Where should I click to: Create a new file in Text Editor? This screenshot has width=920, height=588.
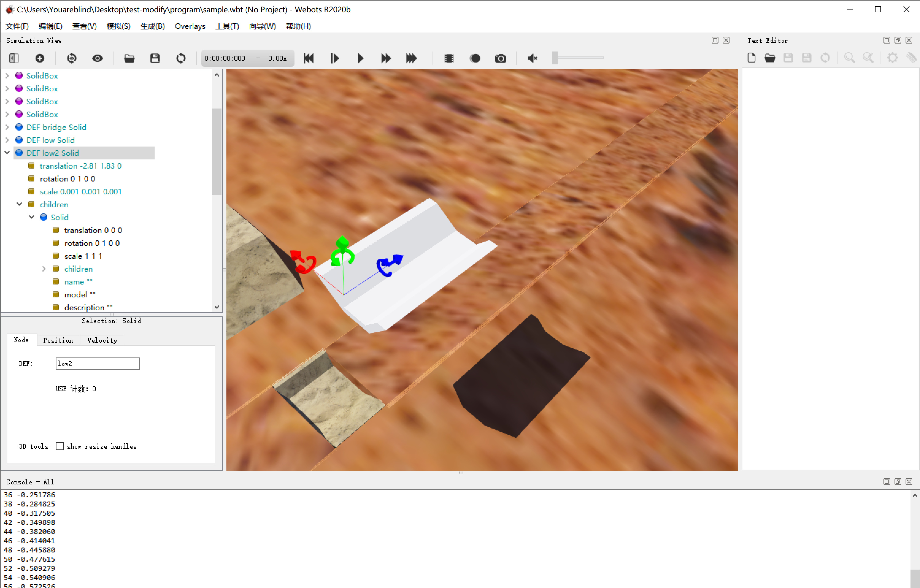pos(751,58)
